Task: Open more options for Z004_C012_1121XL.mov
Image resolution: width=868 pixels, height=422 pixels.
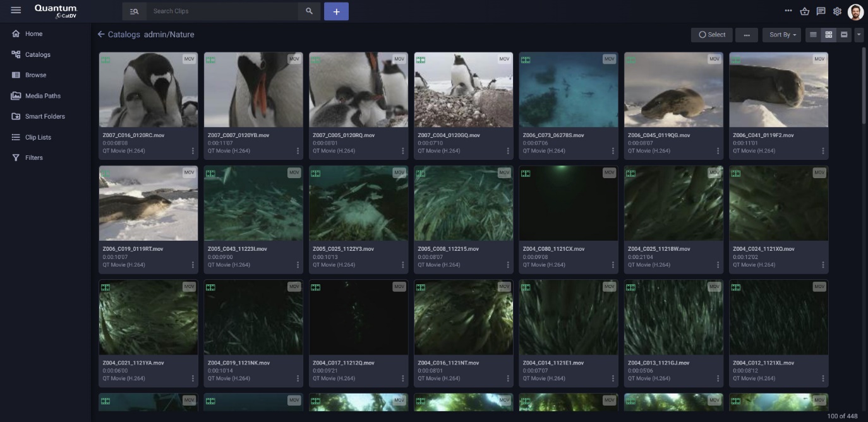Action: click(x=823, y=378)
